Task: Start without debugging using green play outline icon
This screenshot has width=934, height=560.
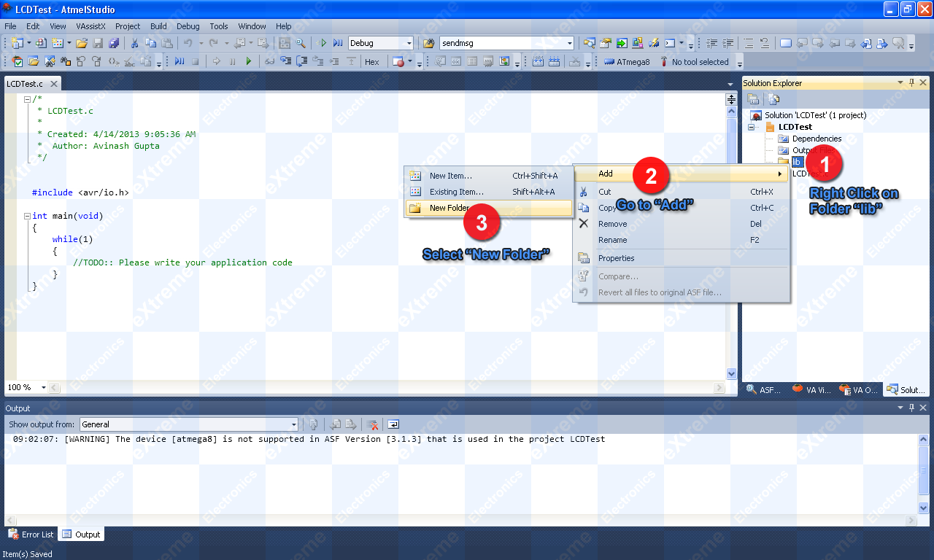Action: coord(322,43)
